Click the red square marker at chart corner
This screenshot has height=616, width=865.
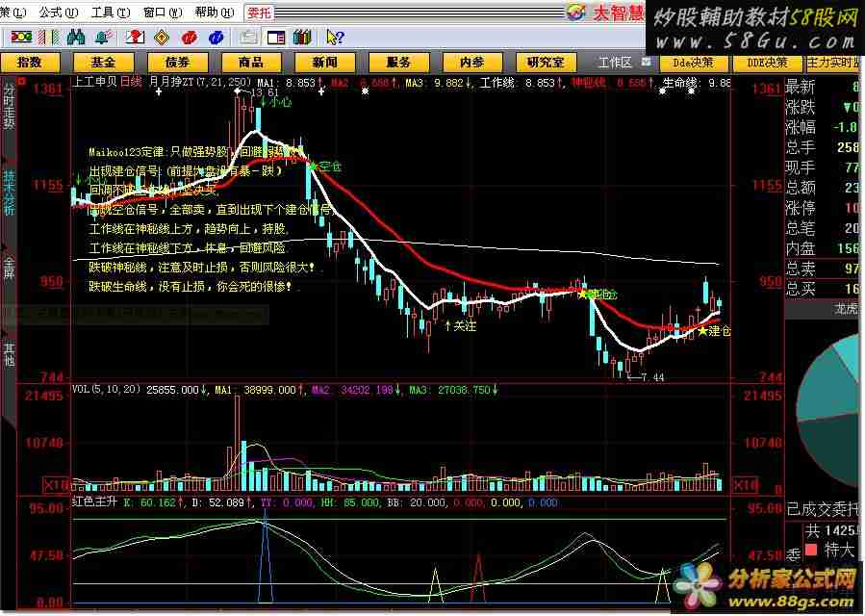(22, 82)
